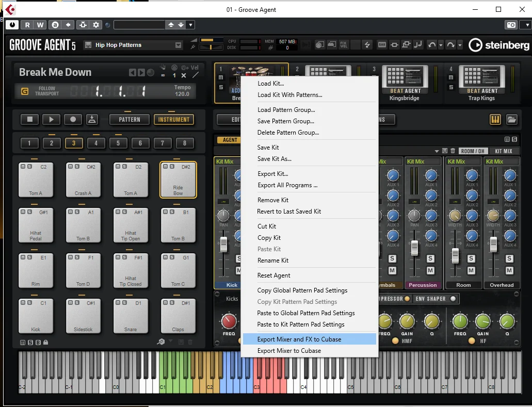Click the undo arrow icon
Screen dimensions: 532x407
[x=431, y=45]
